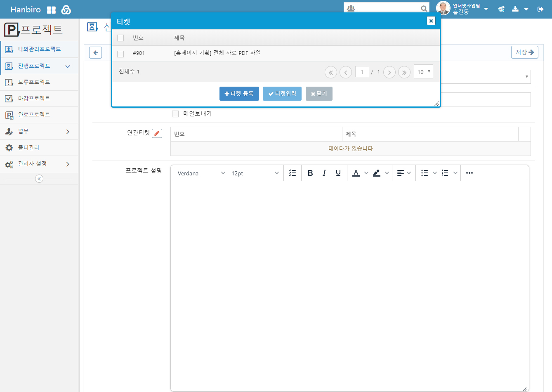552x392 pixels.
Task: Click the 저장 save button
Action: coord(525,52)
